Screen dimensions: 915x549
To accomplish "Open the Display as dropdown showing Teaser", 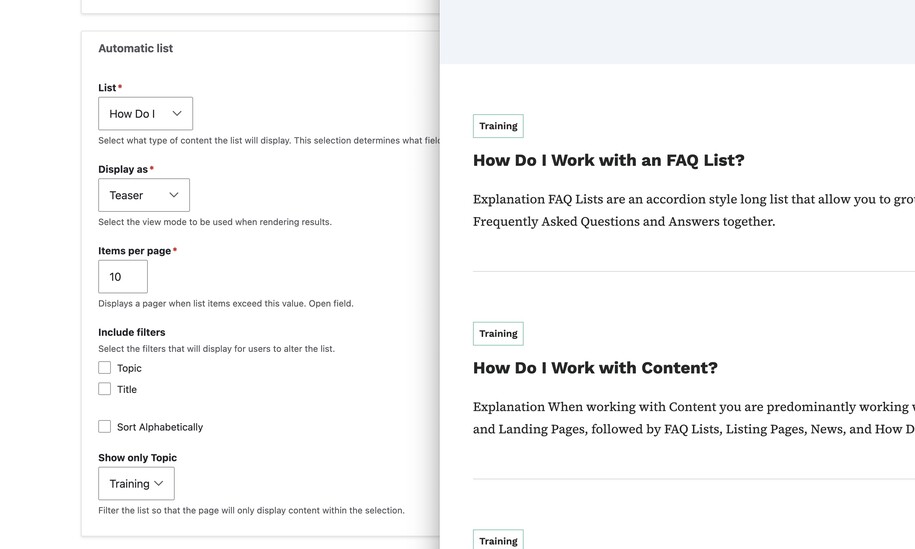I will pos(144,195).
